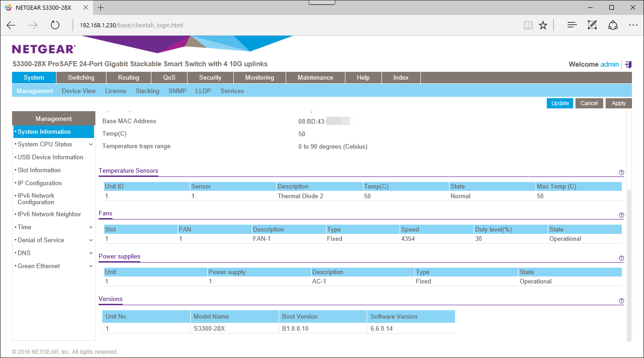This screenshot has width=644, height=358.
Task: Open the browser more options ellipsis
Action: point(633,25)
